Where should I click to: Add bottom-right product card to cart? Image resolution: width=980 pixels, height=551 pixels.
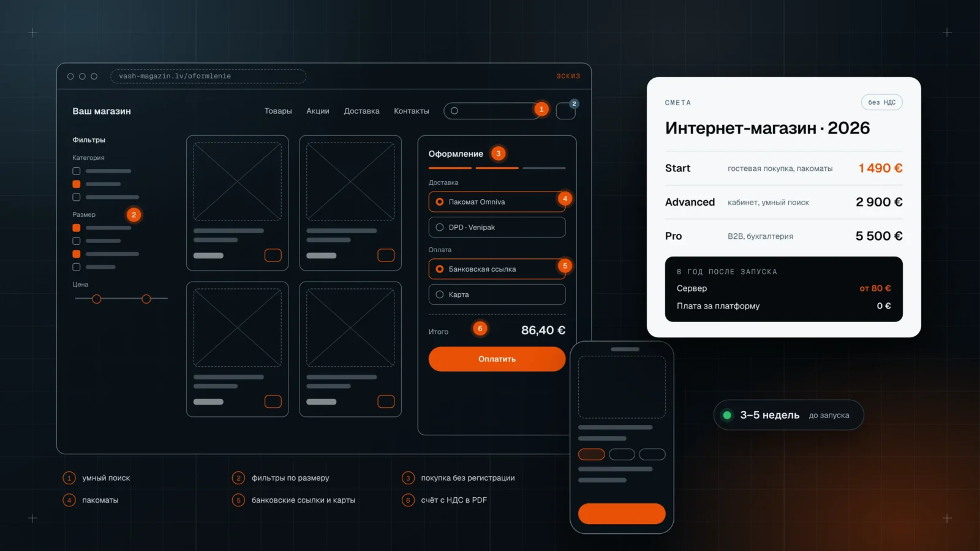[386, 402]
